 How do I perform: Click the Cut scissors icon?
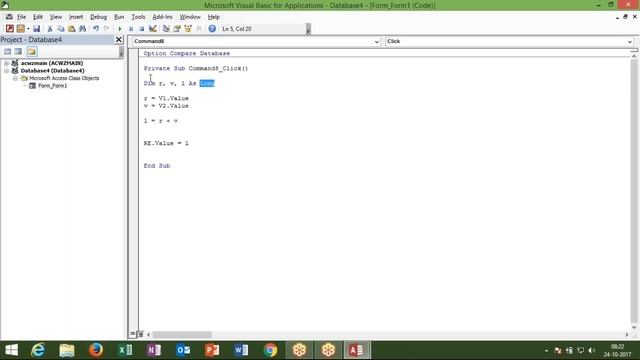click(50, 29)
